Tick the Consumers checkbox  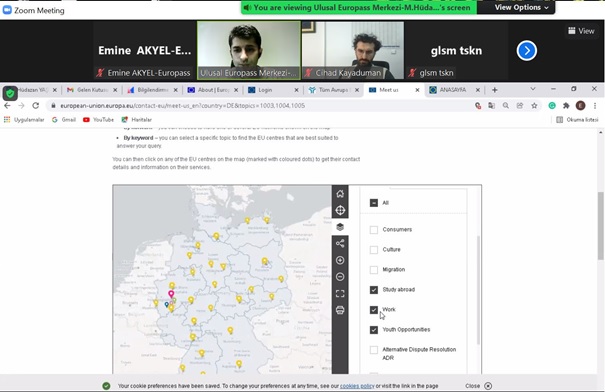(373, 230)
